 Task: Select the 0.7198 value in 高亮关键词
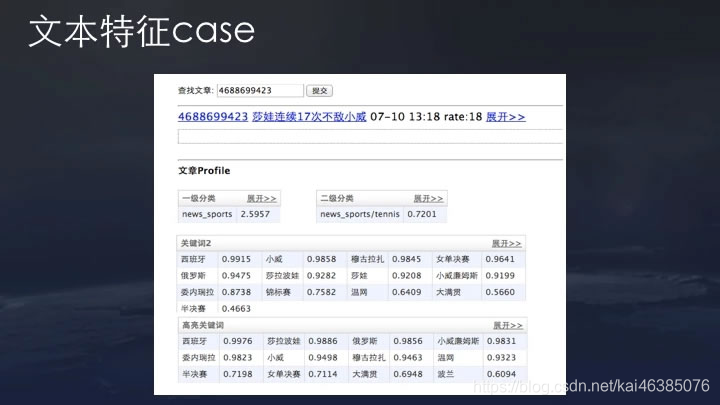coord(238,374)
